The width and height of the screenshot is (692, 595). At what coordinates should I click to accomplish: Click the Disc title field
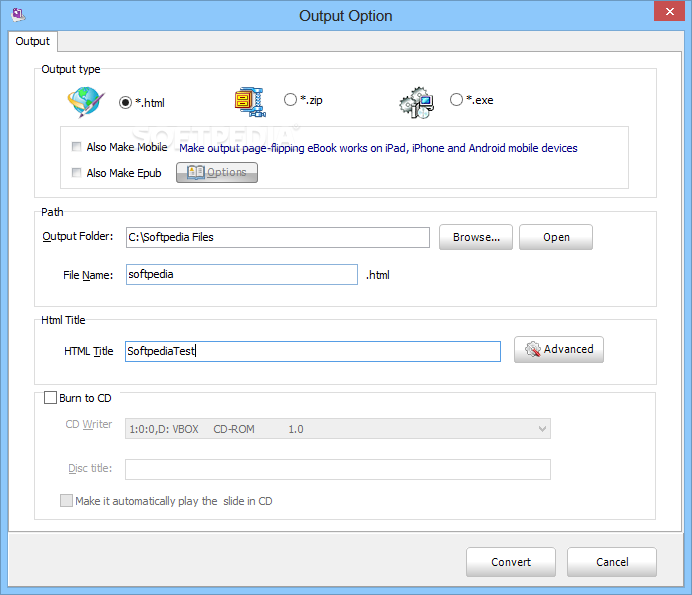pyautogui.click(x=338, y=469)
